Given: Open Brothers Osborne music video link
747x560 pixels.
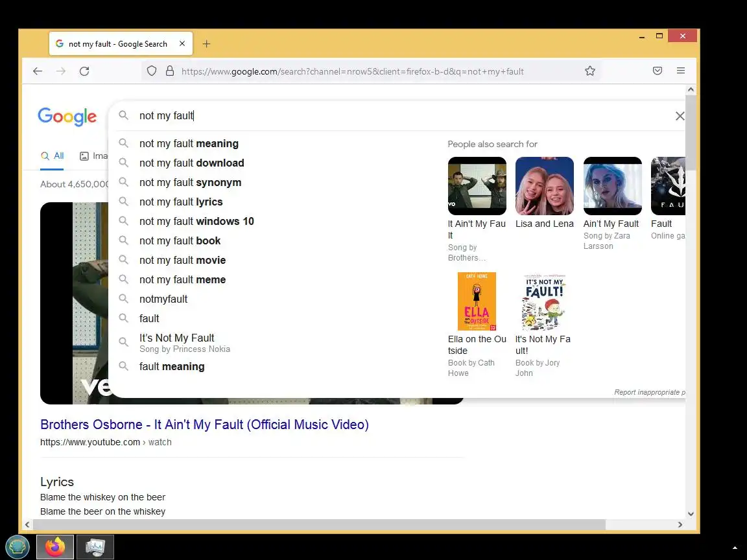Looking at the screenshot, I should click(x=204, y=425).
